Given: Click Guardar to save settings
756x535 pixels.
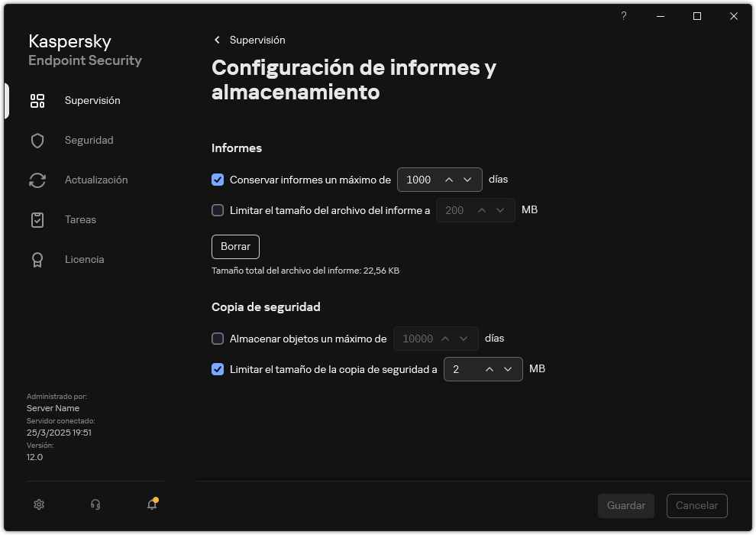Looking at the screenshot, I should tap(625, 505).
